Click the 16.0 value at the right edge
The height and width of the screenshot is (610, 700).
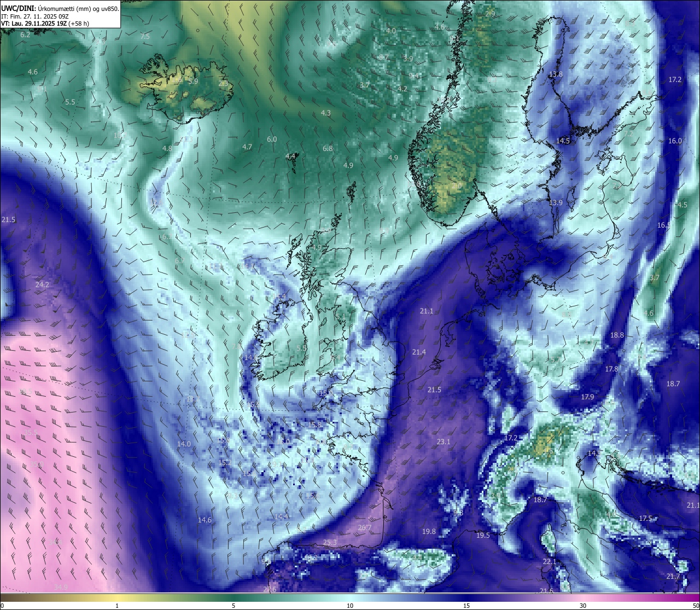pos(675,141)
